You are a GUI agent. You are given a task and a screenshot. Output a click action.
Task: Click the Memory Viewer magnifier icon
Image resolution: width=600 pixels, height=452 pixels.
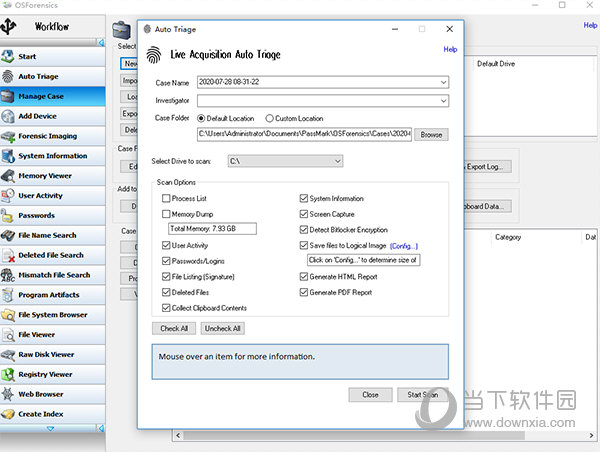pos(8,176)
